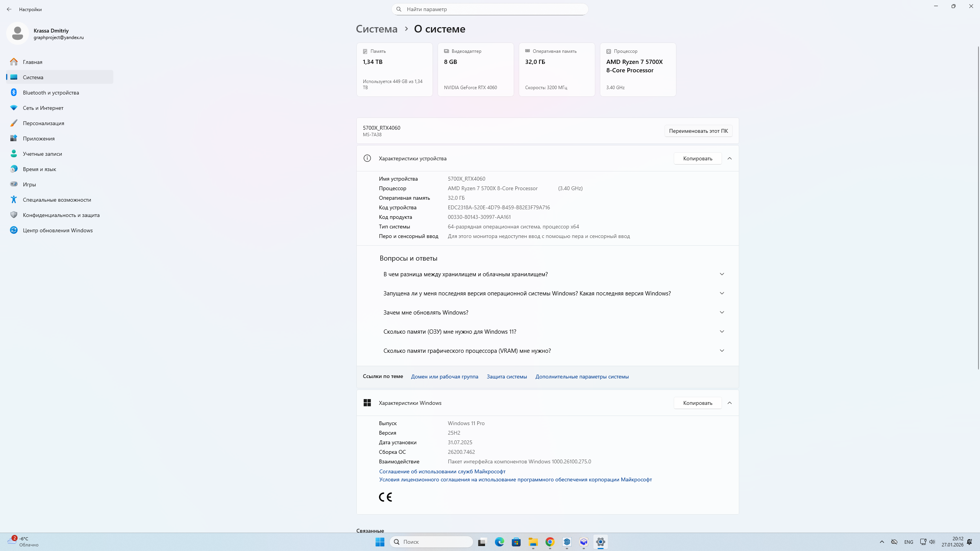Click Система breadcrumb link
980x551 pixels.
point(377,29)
